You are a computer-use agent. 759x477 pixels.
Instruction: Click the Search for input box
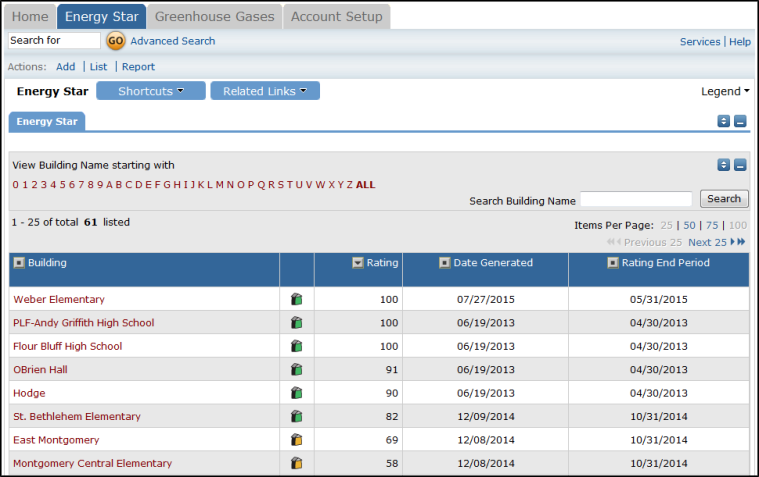pos(54,40)
